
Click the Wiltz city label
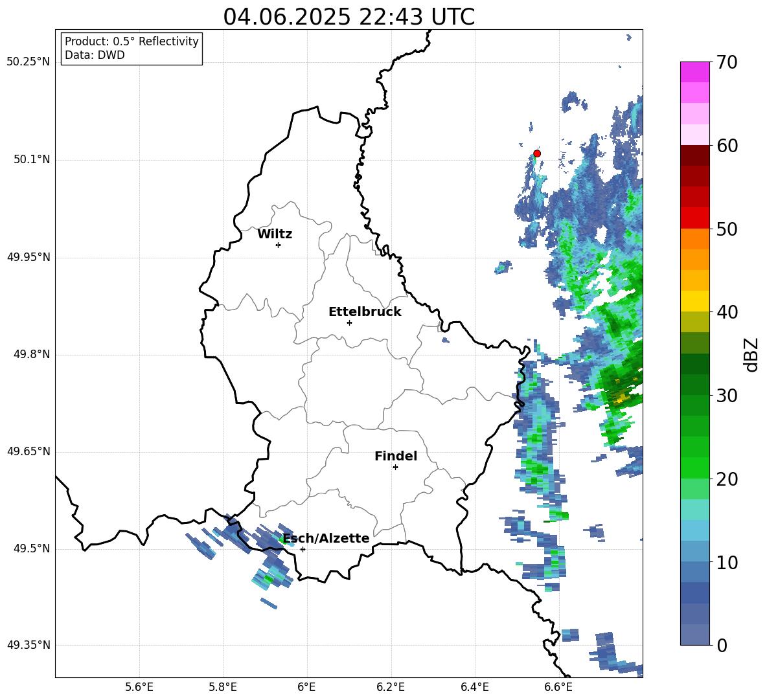(275, 234)
